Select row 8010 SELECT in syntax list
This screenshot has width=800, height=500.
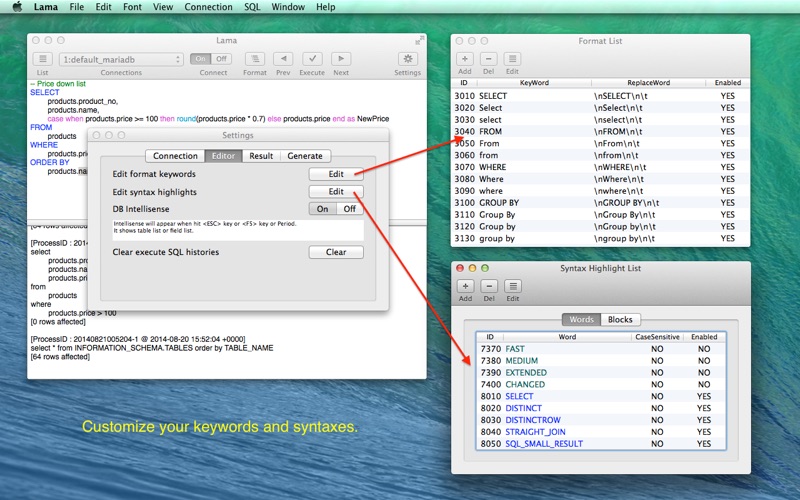pos(601,396)
